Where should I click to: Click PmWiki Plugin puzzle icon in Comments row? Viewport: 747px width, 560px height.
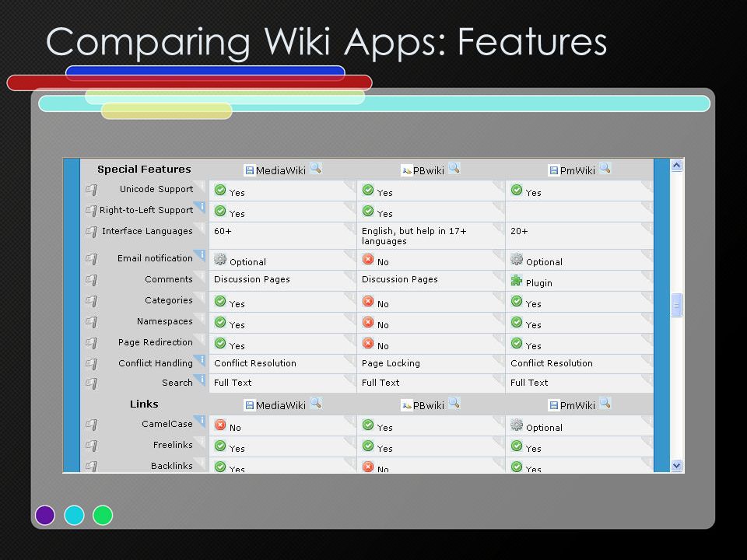pyautogui.click(x=517, y=281)
